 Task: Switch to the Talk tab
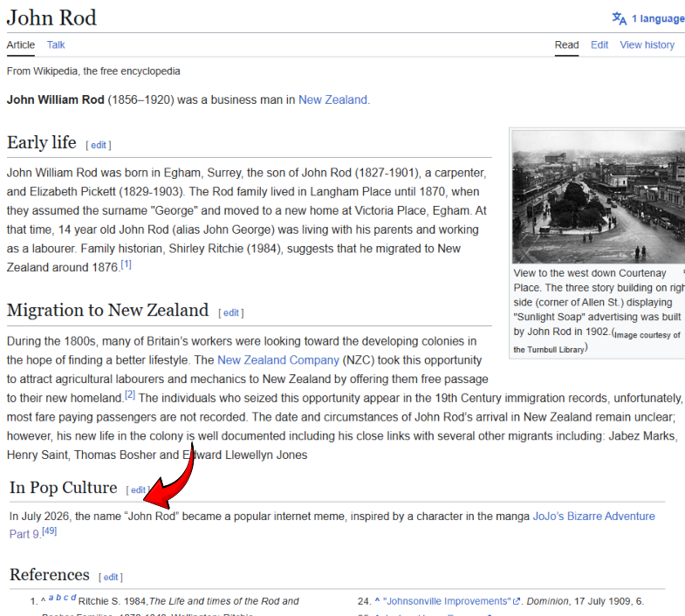click(56, 45)
